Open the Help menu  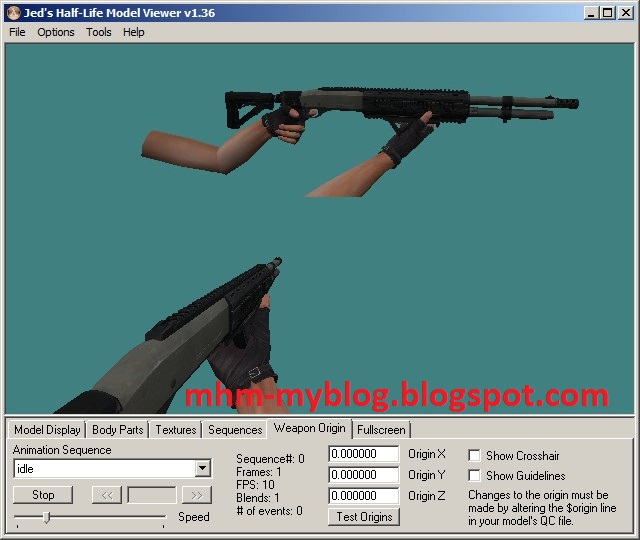point(133,32)
